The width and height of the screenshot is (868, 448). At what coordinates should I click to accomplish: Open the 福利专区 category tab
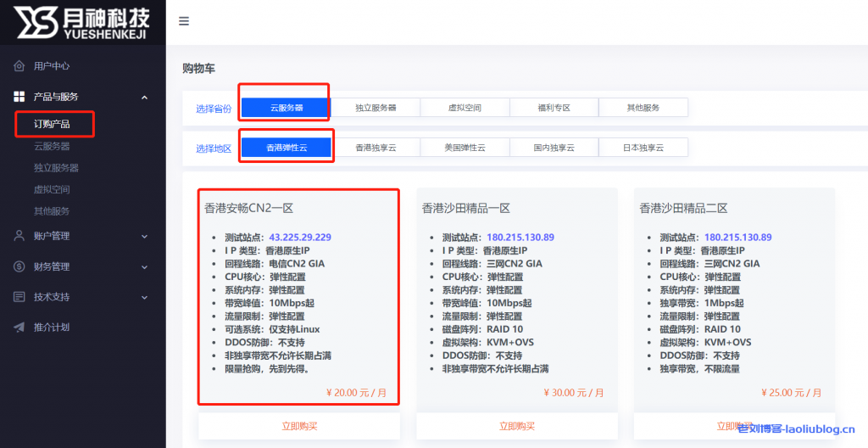click(x=554, y=108)
